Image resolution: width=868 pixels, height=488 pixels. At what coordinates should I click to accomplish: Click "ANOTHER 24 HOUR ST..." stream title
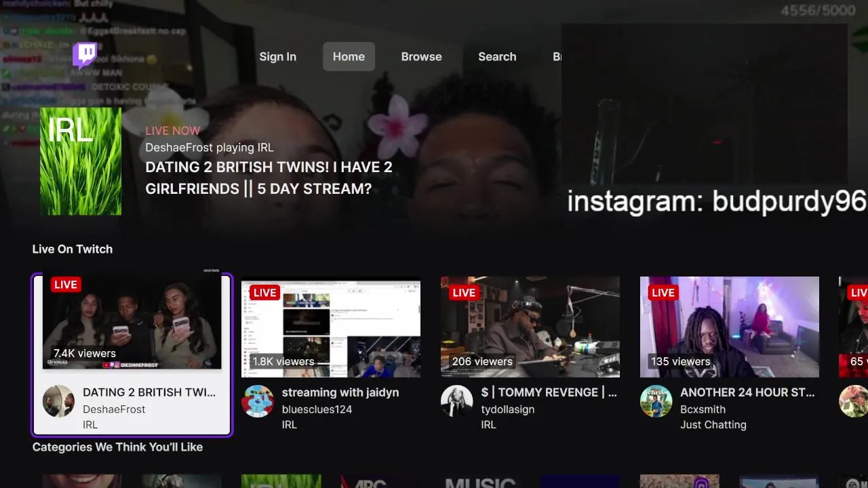point(748,392)
